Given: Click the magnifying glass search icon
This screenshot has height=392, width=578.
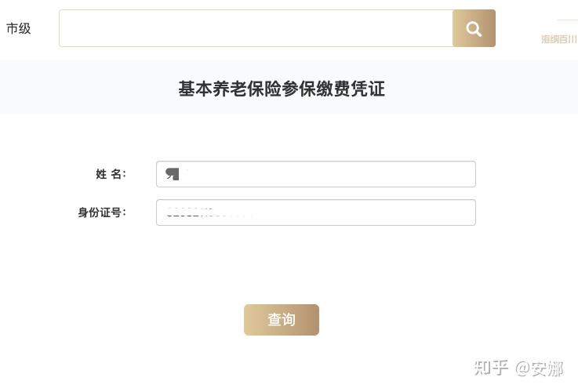Looking at the screenshot, I should 474,29.
